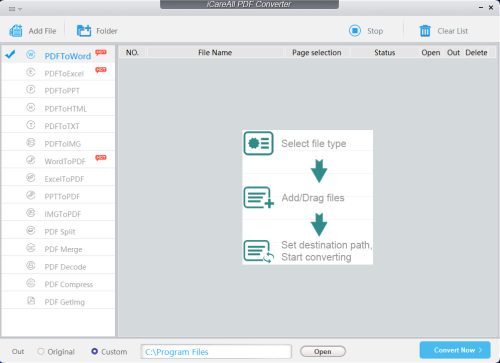Click the HOT badge next to PDFToWord
The width and height of the screenshot is (500, 363).
[x=101, y=52]
